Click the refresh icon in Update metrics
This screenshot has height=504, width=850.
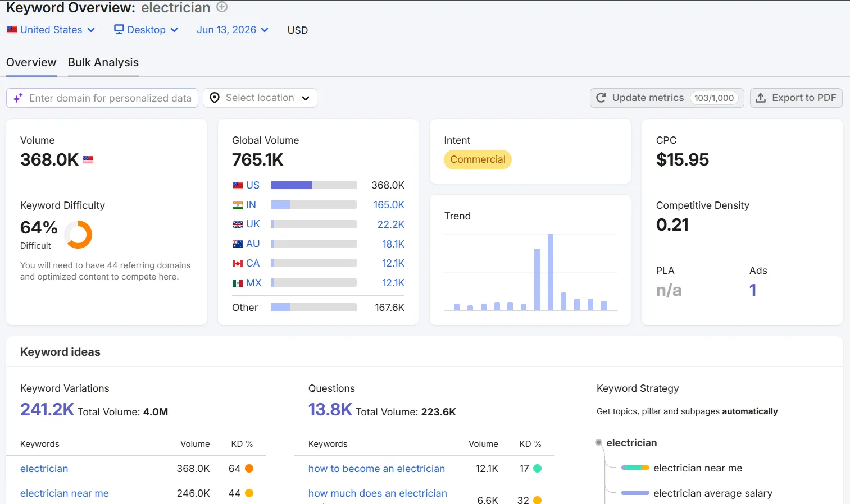(x=601, y=98)
